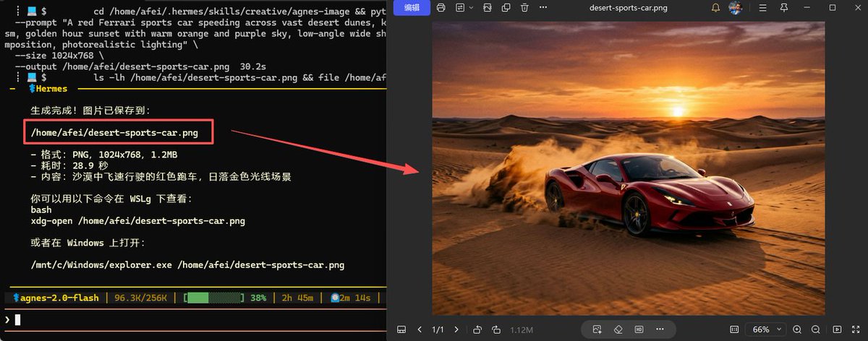The height and width of the screenshot is (341, 868).
Task: Show image at original 1:1 size
Action: tap(734, 329)
